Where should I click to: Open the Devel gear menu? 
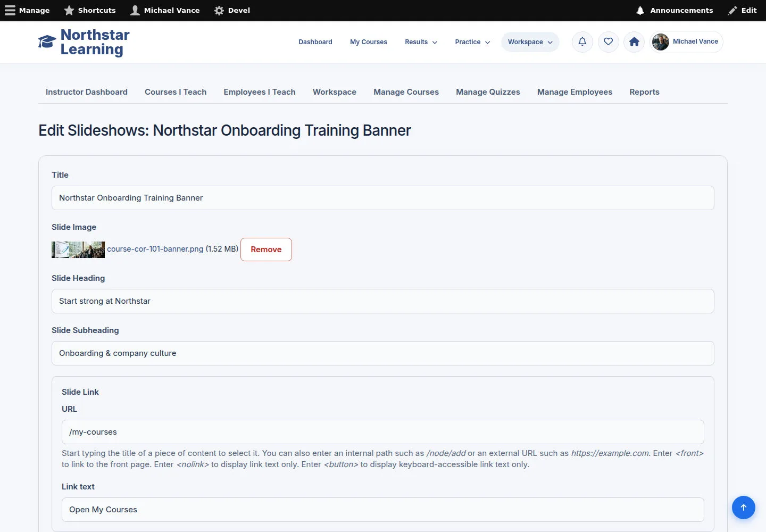pyautogui.click(x=232, y=10)
